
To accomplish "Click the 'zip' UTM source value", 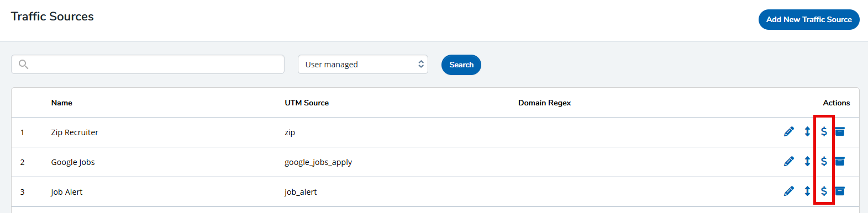I will point(290,132).
